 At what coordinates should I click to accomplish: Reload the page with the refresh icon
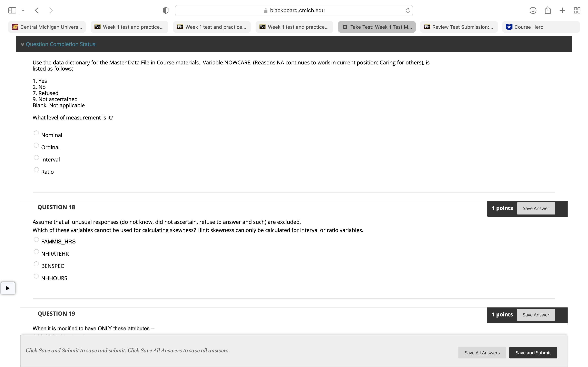(x=408, y=10)
